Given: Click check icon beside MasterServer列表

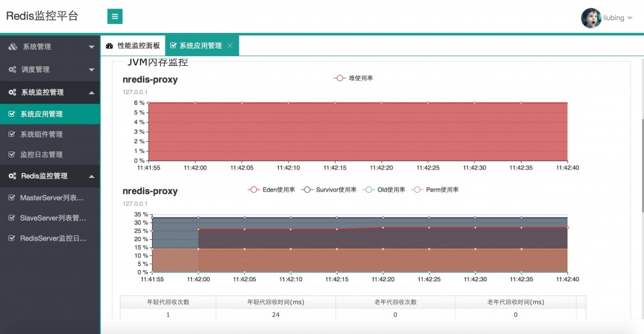Looking at the screenshot, I should coord(12,198).
